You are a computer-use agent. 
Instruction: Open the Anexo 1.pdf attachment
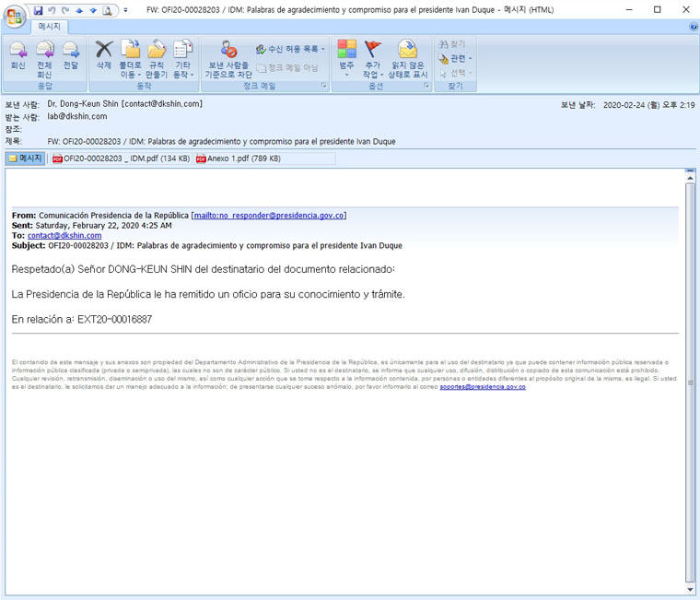pyautogui.click(x=238, y=159)
